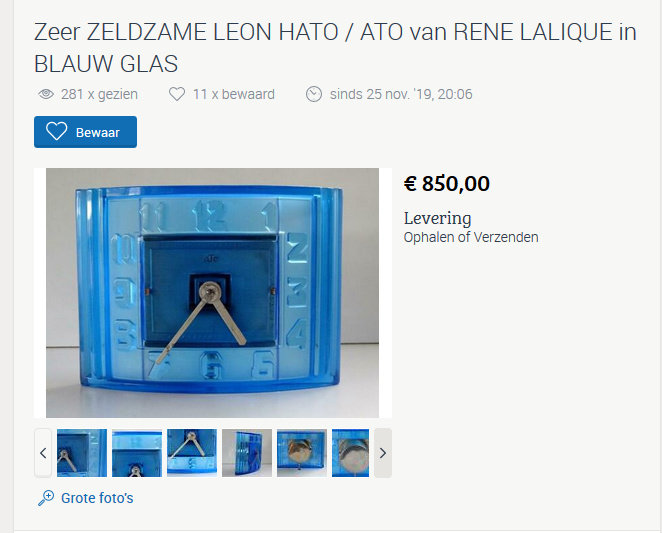Click the € 850,00 price
Viewport: 662px width, 533px height.
(x=447, y=183)
